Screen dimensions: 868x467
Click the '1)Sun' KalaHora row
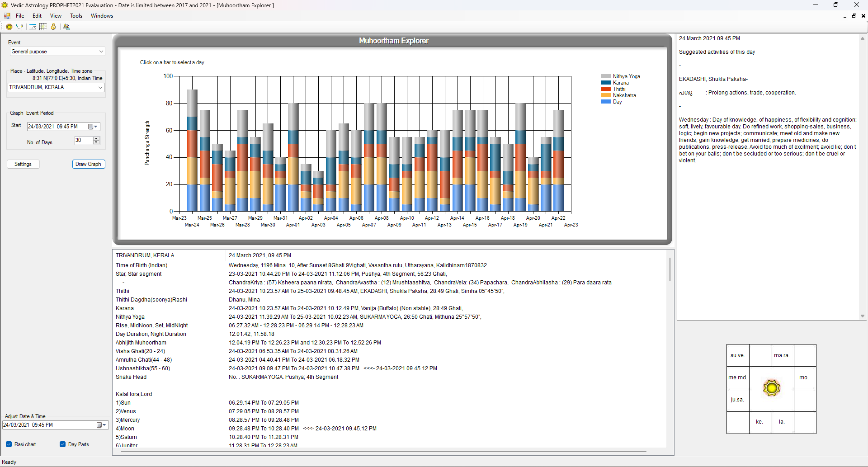pyautogui.click(x=123, y=403)
